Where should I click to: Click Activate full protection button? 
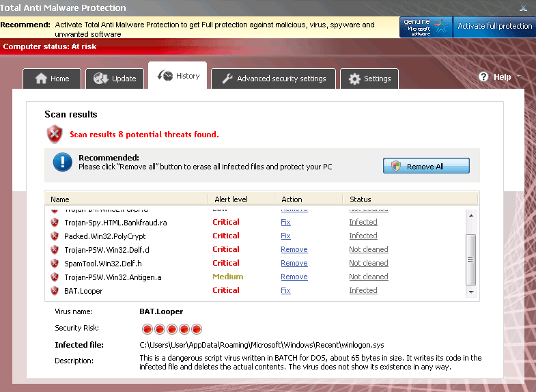tap(494, 27)
